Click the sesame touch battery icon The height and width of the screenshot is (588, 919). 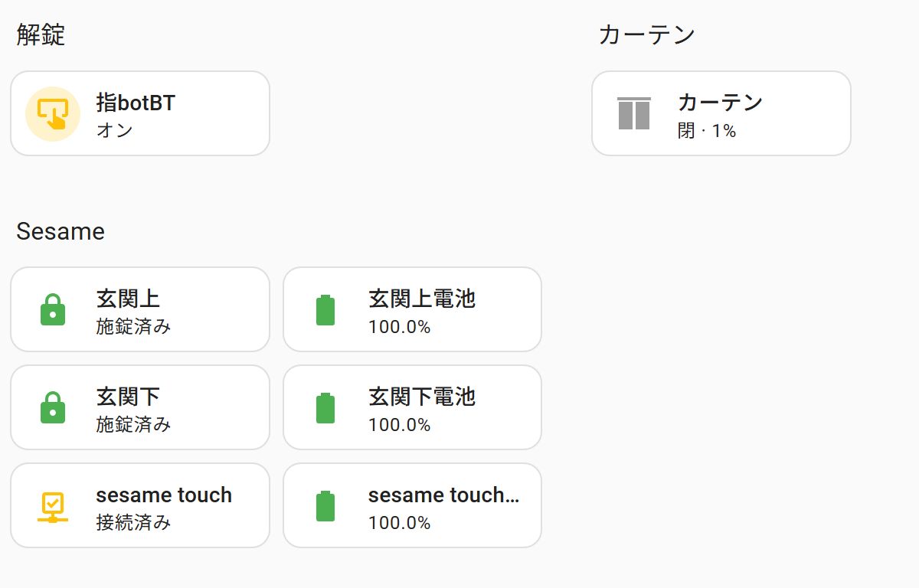tap(325, 506)
